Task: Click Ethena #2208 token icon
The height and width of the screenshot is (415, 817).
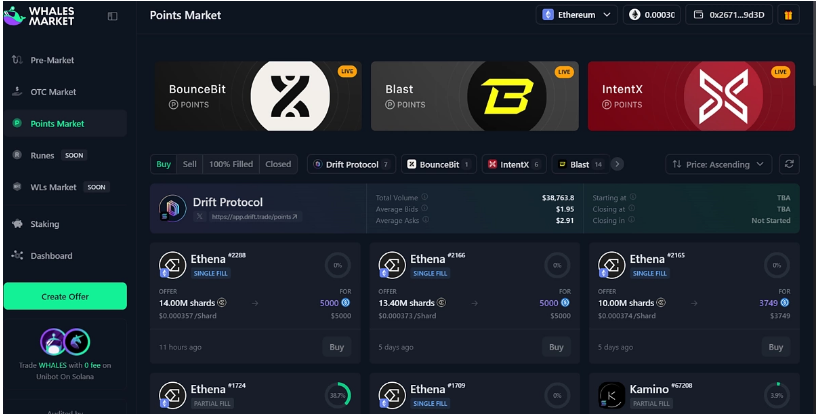Action: 172,265
